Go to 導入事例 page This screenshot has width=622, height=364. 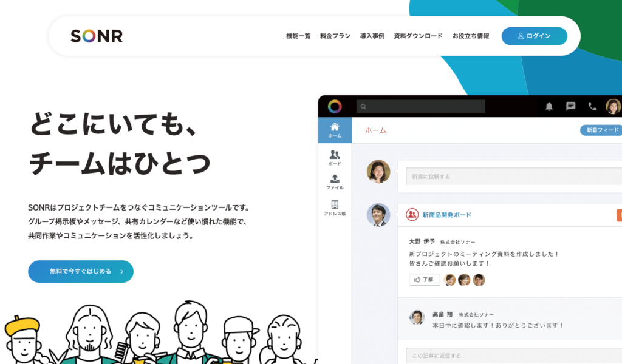(372, 36)
